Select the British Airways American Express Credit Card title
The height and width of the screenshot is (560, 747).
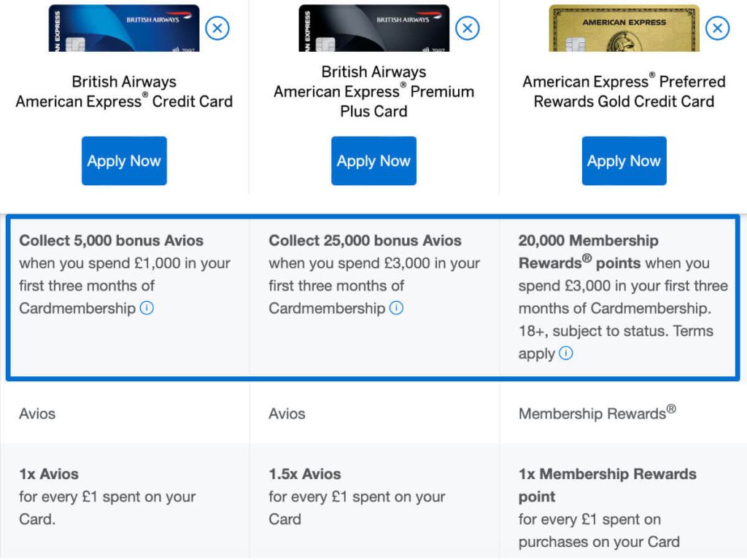click(124, 92)
